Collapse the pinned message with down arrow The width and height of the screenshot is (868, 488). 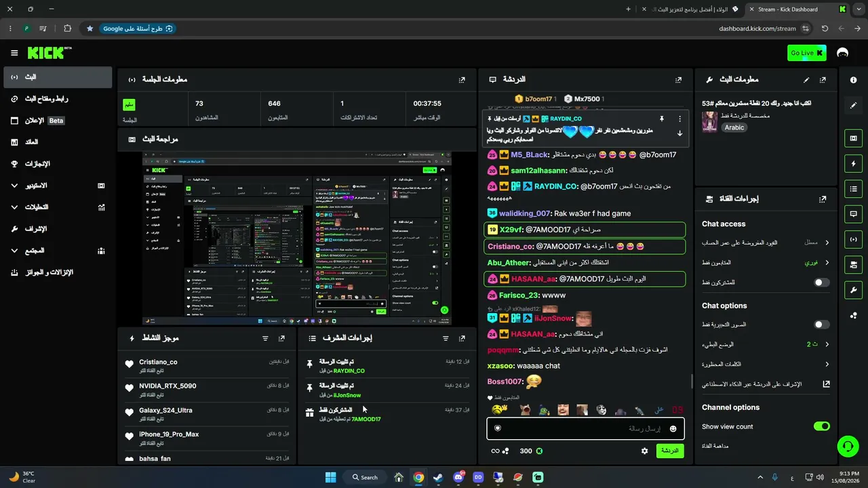(x=680, y=134)
